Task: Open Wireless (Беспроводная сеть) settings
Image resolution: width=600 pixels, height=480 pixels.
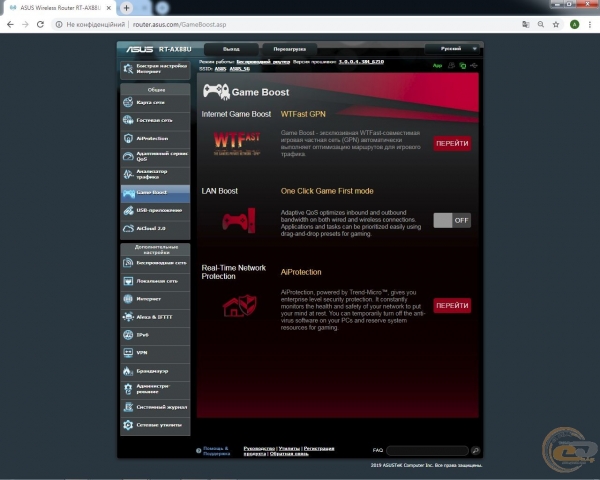Action: pyautogui.click(x=155, y=263)
